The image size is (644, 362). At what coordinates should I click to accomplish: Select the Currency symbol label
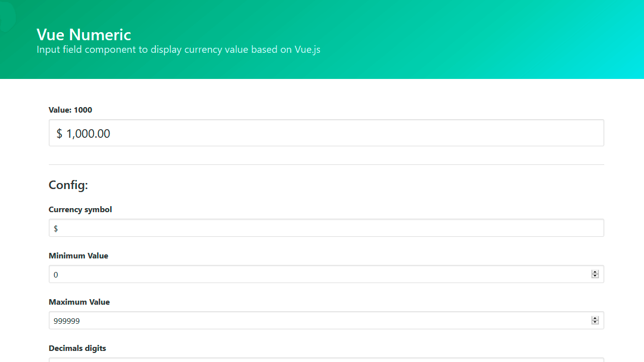tap(80, 210)
